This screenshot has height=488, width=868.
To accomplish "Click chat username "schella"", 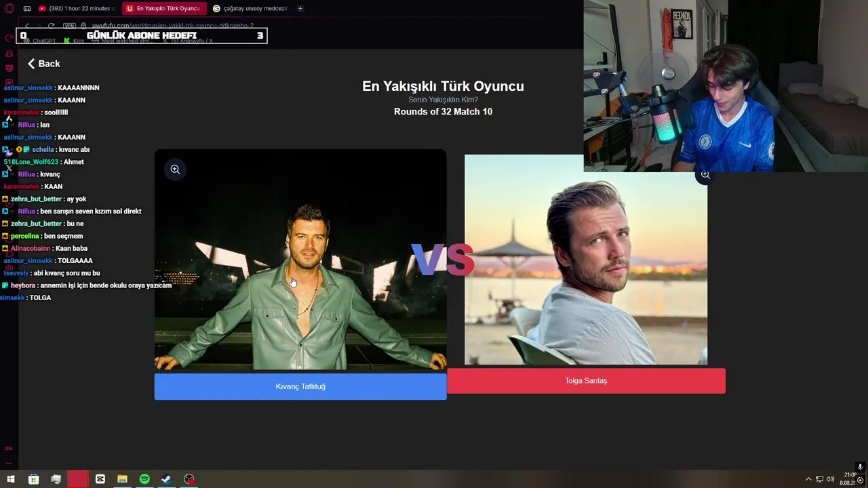I will tap(43, 150).
